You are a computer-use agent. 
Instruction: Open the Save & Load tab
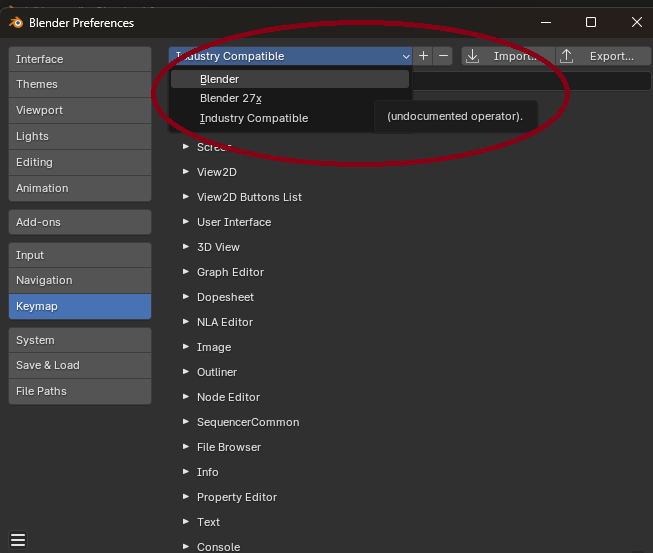(79, 365)
